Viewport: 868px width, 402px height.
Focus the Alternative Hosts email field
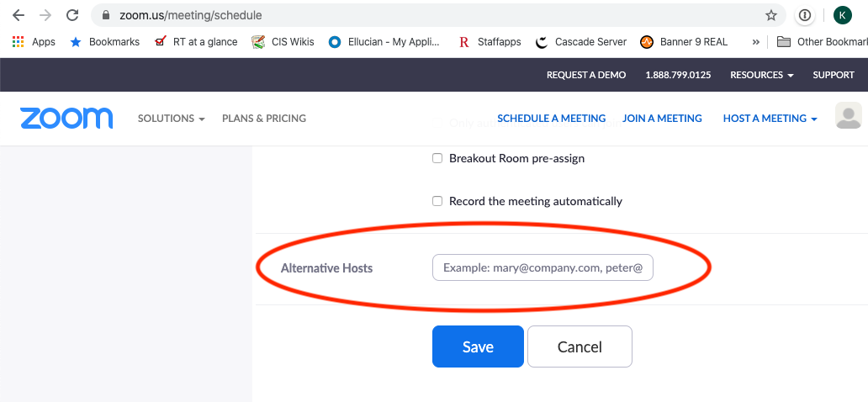click(x=542, y=267)
